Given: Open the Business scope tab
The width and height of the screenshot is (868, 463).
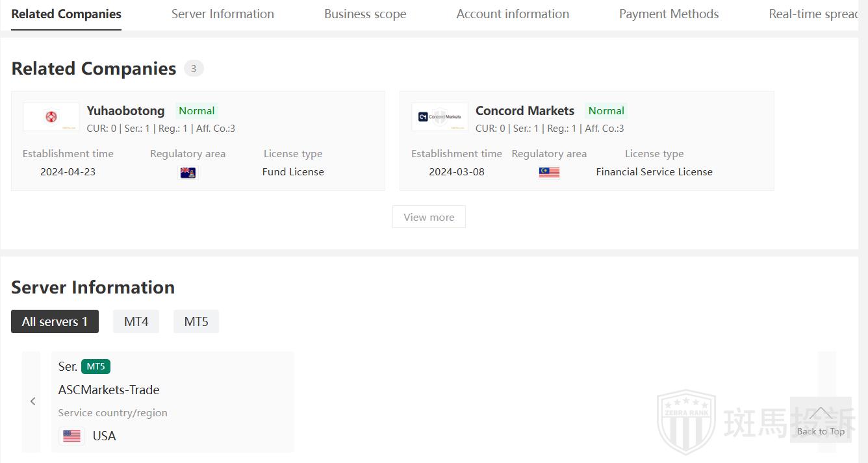Looking at the screenshot, I should (x=365, y=14).
